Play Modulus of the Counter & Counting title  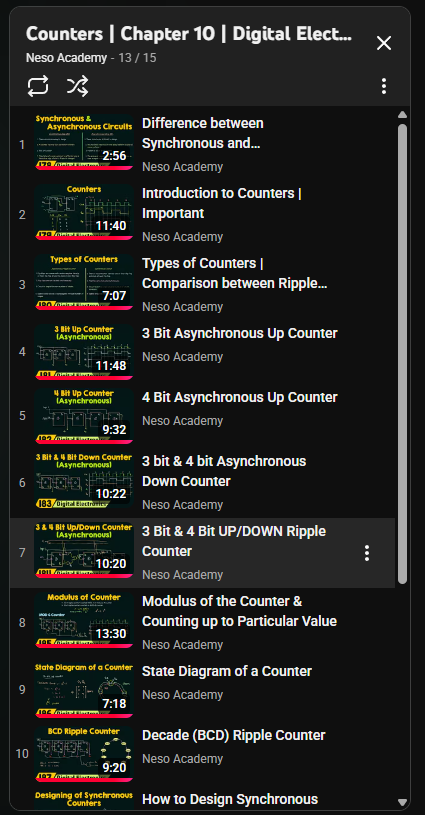click(240, 611)
